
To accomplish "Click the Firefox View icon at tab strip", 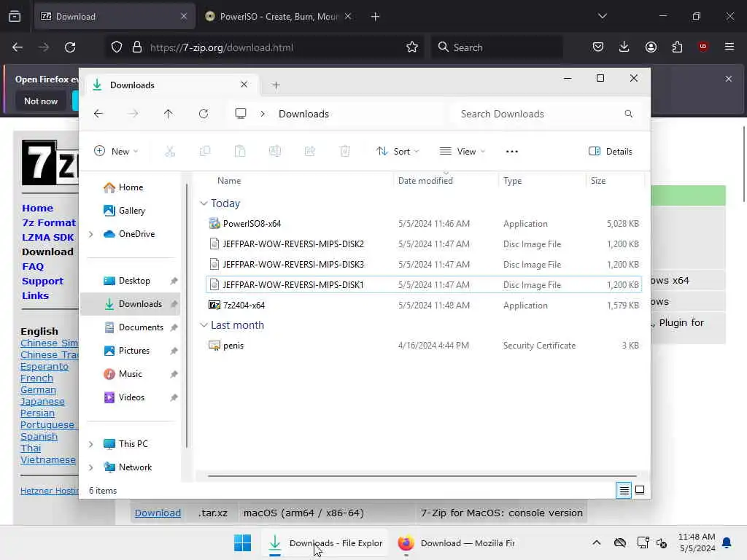I will tap(15, 16).
